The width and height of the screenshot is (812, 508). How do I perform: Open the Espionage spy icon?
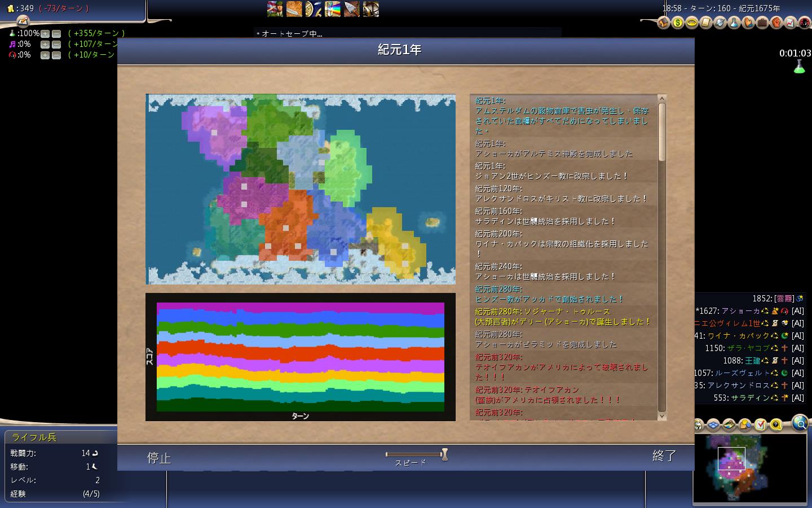tap(804, 23)
